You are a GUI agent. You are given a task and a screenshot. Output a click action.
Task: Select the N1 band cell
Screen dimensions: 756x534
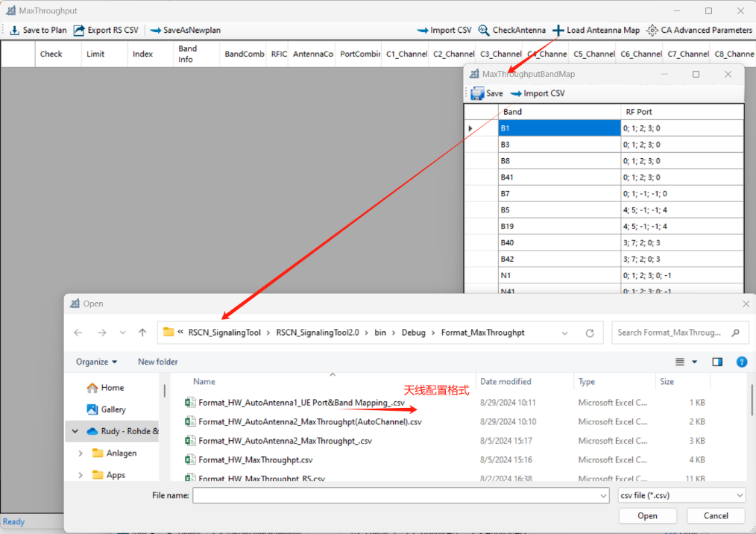[x=559, y=275]
